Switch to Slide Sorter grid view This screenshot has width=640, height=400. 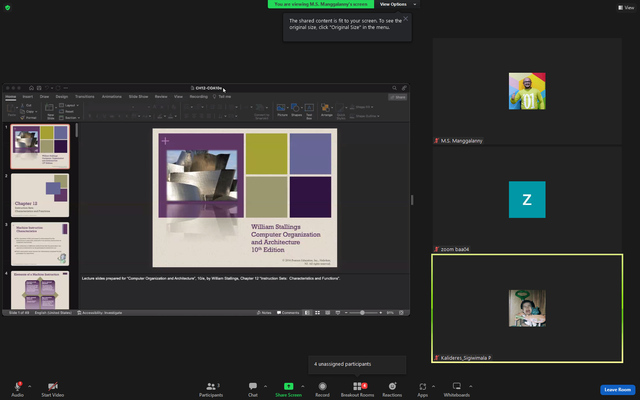pos(317,313)
